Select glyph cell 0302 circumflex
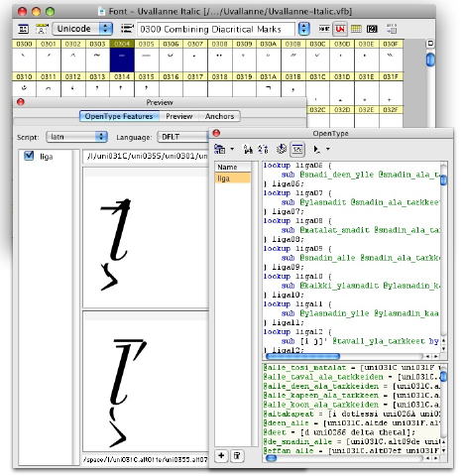Viewport: 464px width, 476px height. point(73,56)
